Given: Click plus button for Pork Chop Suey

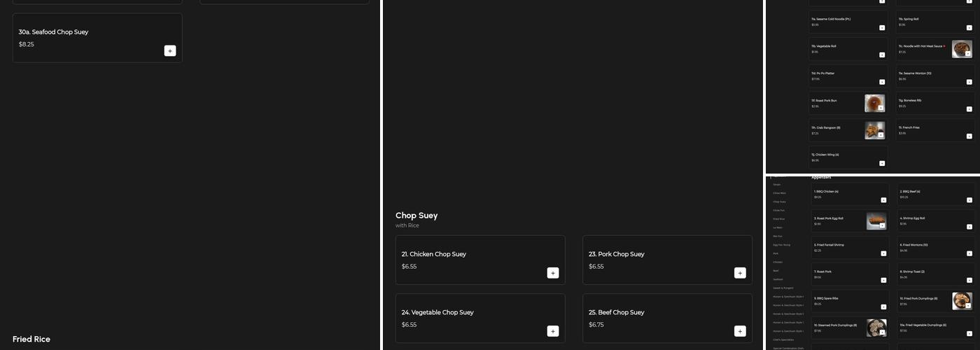Looking at the screenshot, I should (x=740, y=273).
